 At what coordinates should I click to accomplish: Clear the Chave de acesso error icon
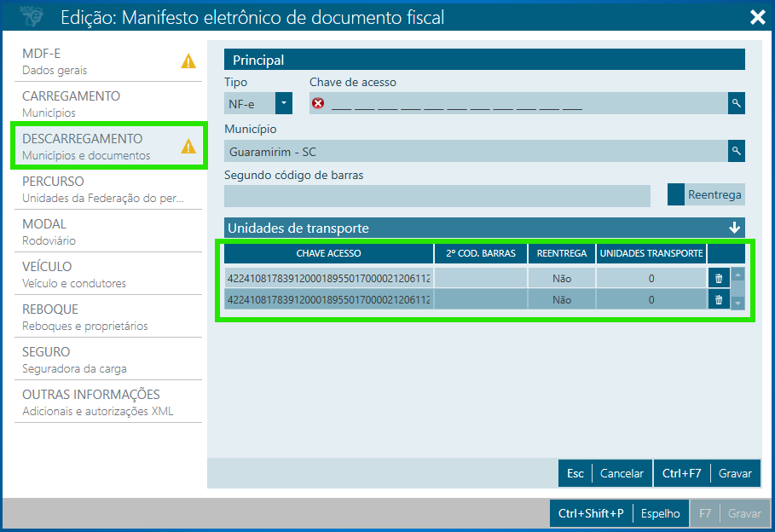pyautogui.click(x=319, y=103)
